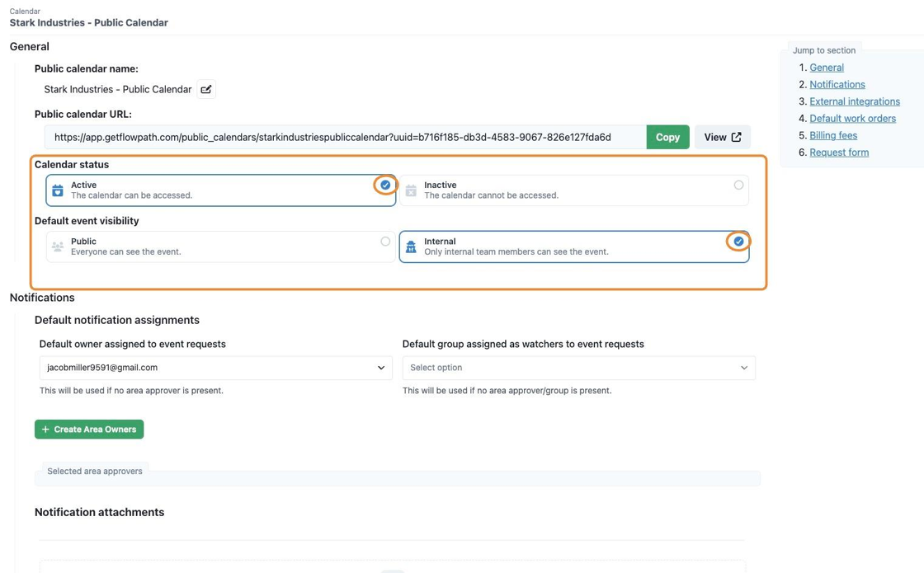Choose Public default event visibility radio
The height and width of the screenshot is (573, 924).
click(x=385, y=242)
